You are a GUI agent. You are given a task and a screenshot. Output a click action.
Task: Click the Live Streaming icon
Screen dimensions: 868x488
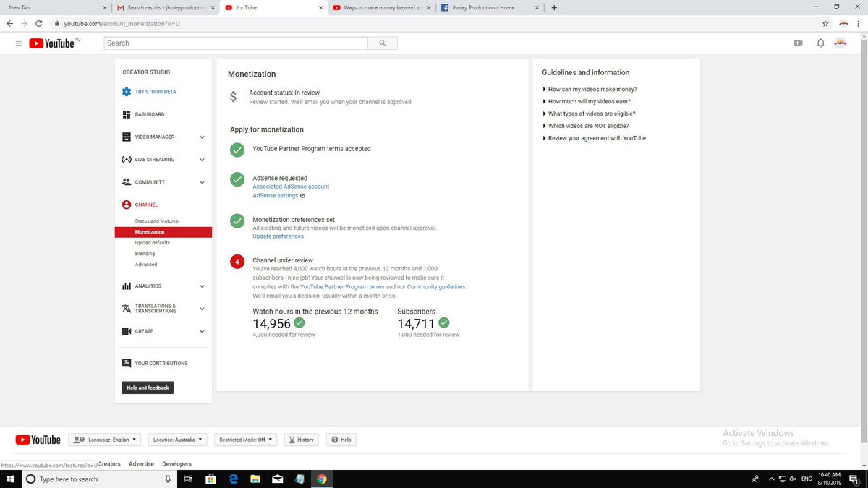(x=127, y=159)
